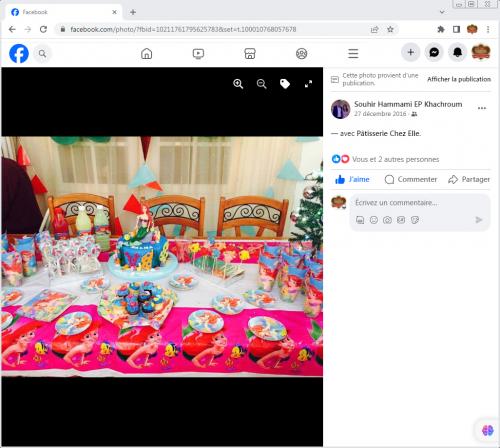Add a GIF to the comment
This screenshot has height=448, width=500.
pos(401,220)
